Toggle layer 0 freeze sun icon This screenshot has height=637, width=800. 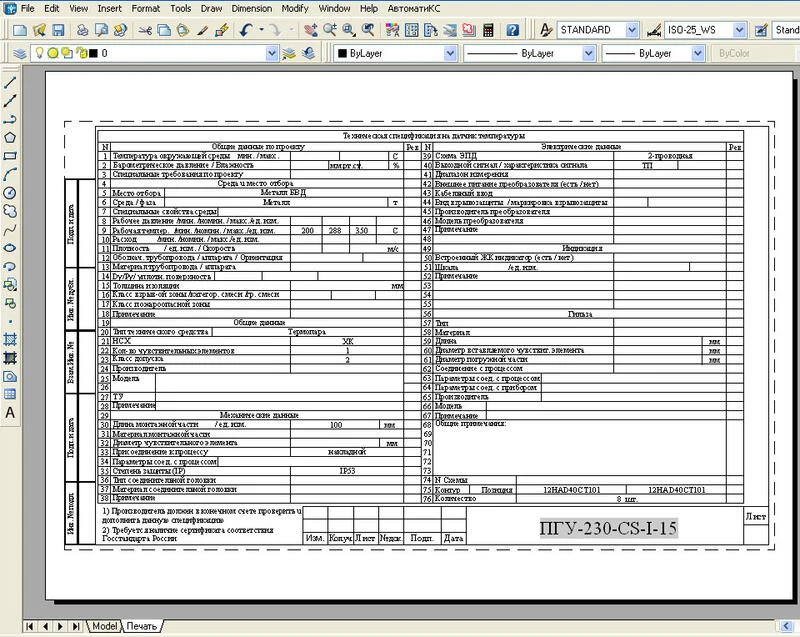click(x=50, y=53)
